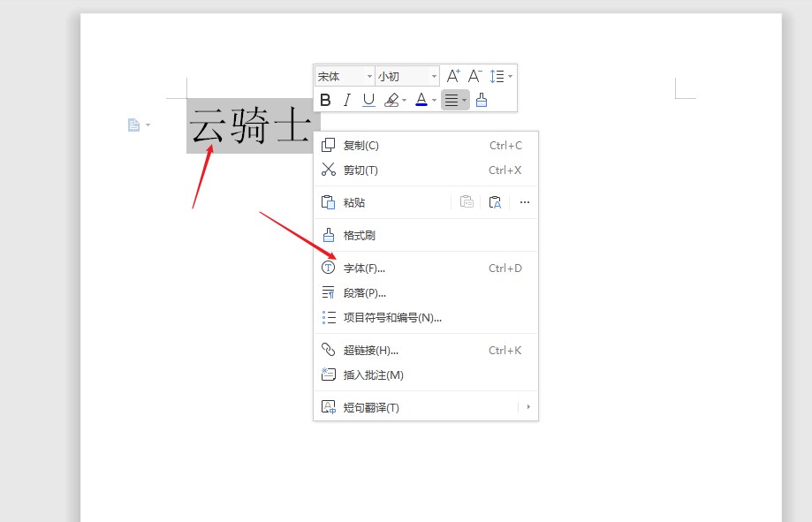Click the bullets icon beside 项目符号和编号
Viewport: 812px width, 522px height.
[329, 317]
